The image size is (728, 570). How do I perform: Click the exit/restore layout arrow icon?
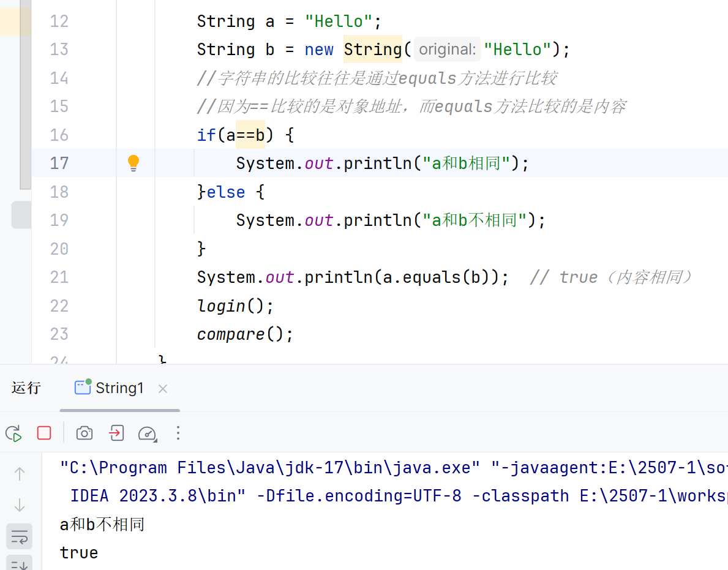(x=116, y=433)
